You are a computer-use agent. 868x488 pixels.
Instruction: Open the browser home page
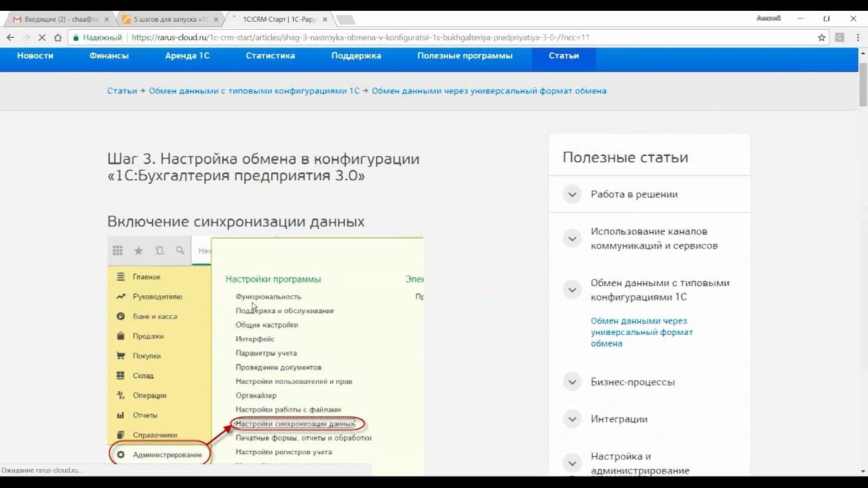tap(58, 38)
